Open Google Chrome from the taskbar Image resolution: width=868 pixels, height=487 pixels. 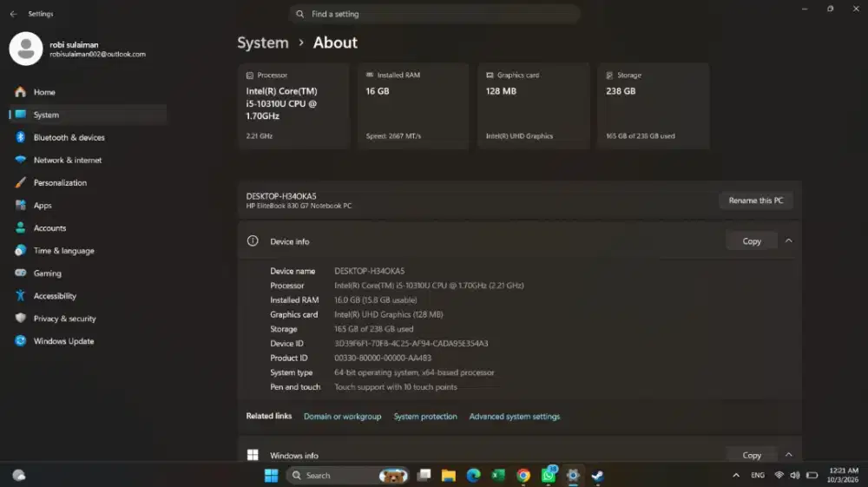(523, 476)
